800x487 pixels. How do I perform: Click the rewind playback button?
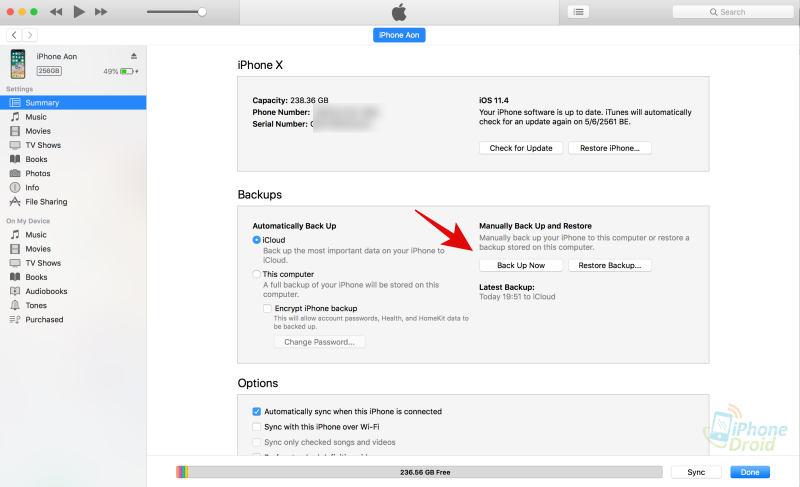pos(56,12)
